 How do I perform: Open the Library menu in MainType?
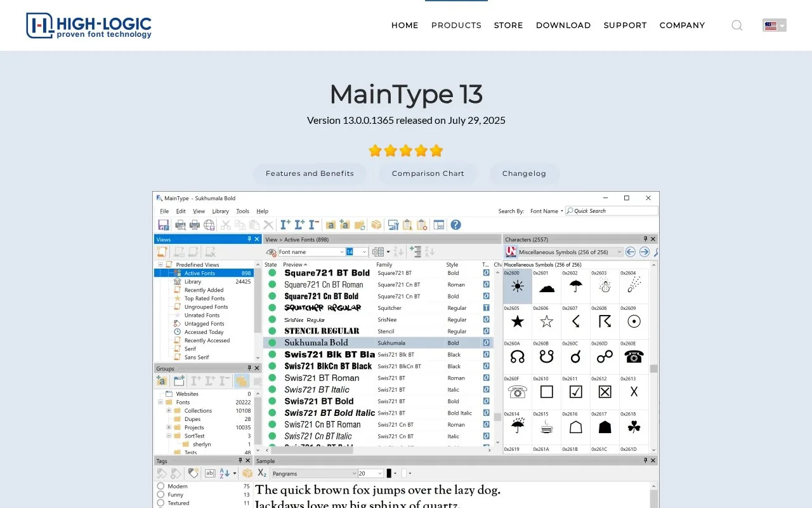click(221, 211)
